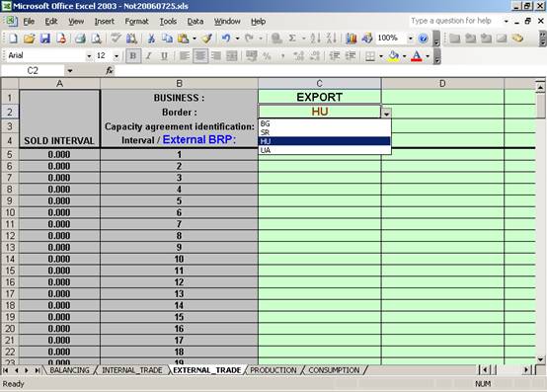Click the last-sheet tab navigation arrow
The height and width of the screenshot is (392, 547).
(x=37, y=370)
